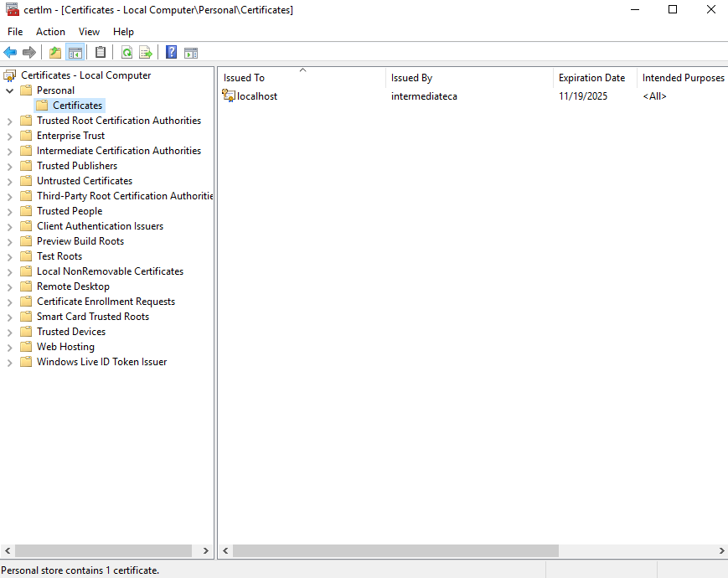
Task: Expand the Web Hosting store node
Action: point(10,347)
